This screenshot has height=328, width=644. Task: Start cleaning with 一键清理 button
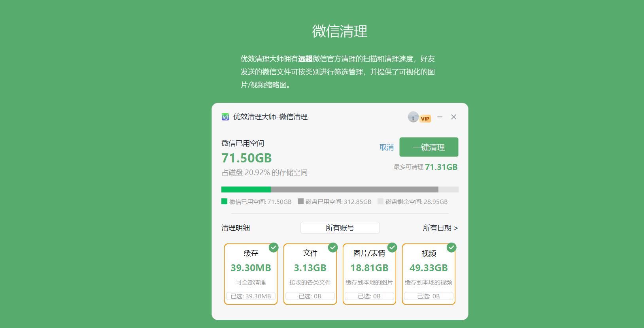click(x=429, y=147)
